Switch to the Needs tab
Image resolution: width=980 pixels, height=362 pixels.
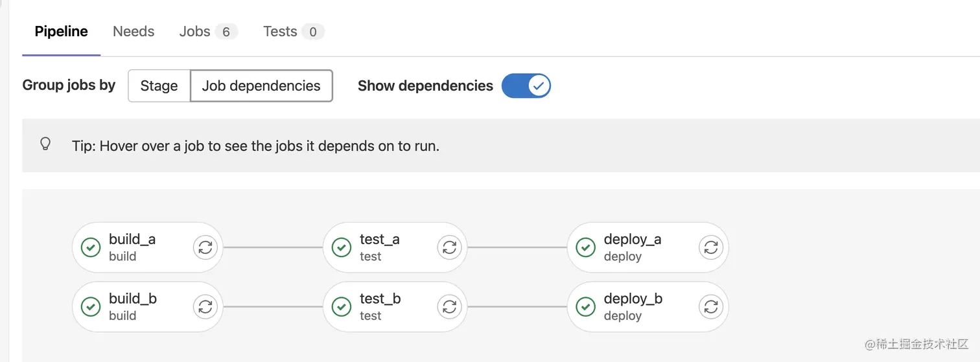(x=134, y=31)
